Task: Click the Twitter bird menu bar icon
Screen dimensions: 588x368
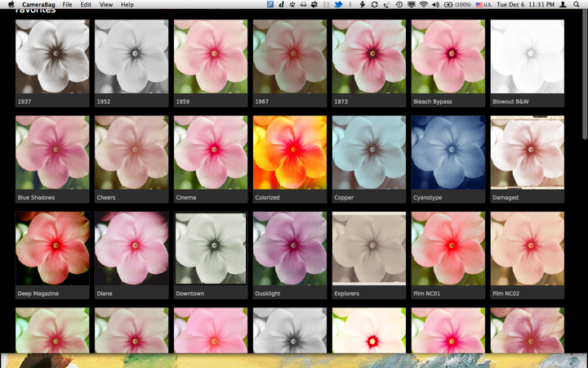Action: pyautogui.click(x=338, y=5)
